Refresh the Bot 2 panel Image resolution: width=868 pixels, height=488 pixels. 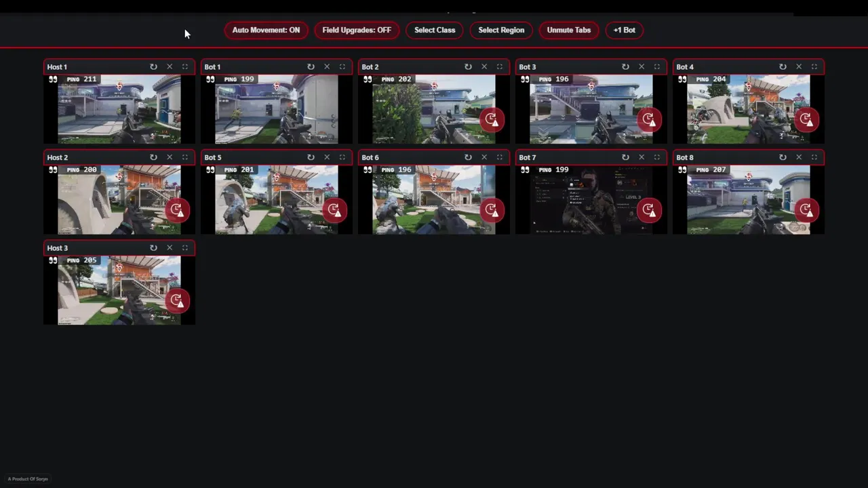point(468,66)
